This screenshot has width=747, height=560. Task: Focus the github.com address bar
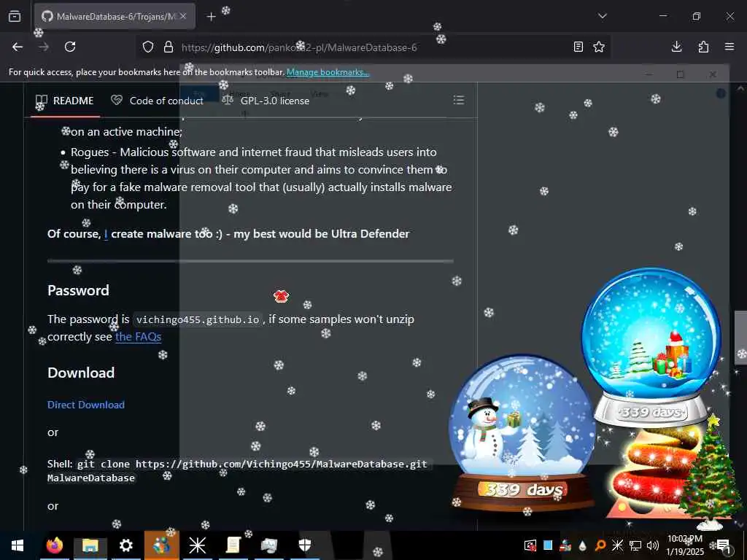[x=371, y=47]
